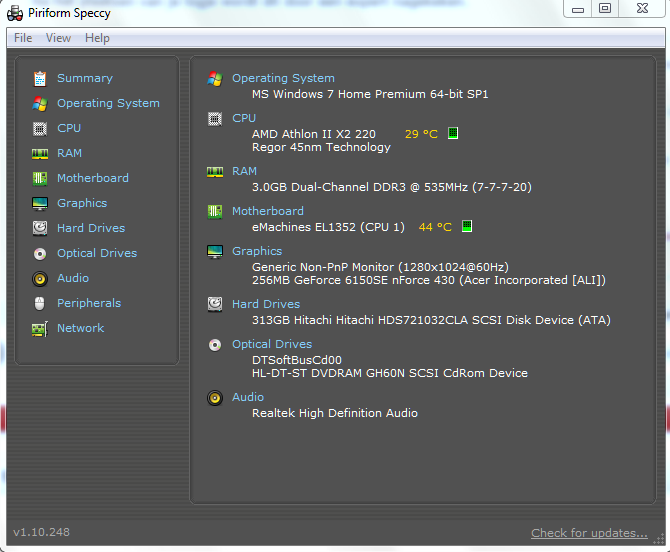670x552 pixels.
Task: Click the Network card icon in sidebar
Action: pos(40,329)
